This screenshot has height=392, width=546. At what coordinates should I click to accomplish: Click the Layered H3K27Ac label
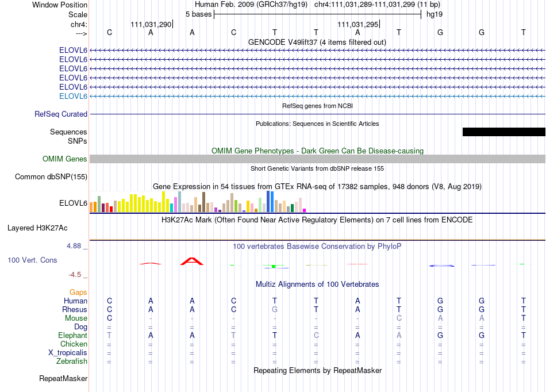[37, 228]
